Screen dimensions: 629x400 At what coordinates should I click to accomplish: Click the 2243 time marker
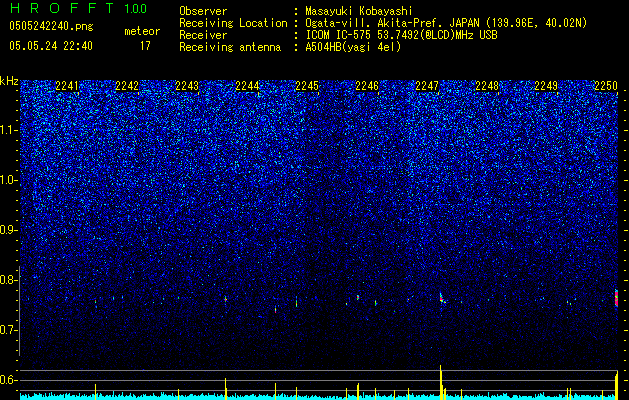tap(187, 85)
